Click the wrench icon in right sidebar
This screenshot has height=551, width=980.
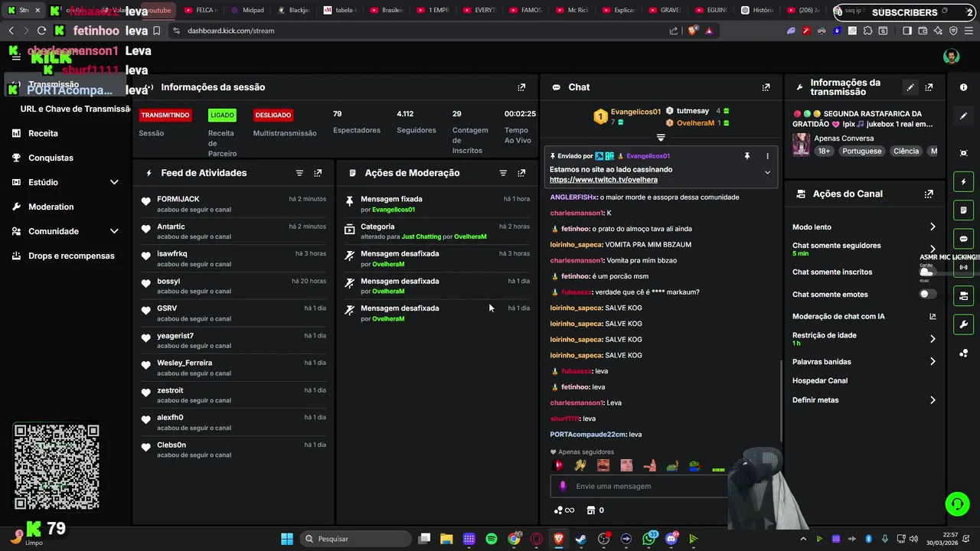(x=963, y=324)
